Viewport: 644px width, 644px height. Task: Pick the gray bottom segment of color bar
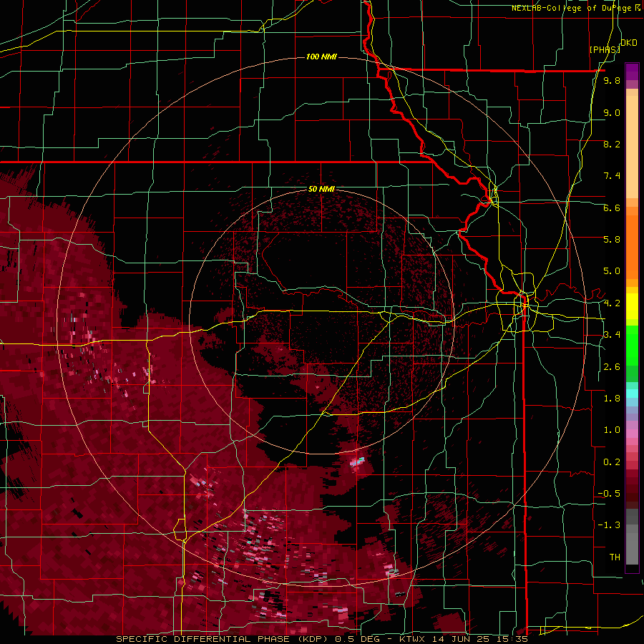pyautogui.click(x=632, y=548)
